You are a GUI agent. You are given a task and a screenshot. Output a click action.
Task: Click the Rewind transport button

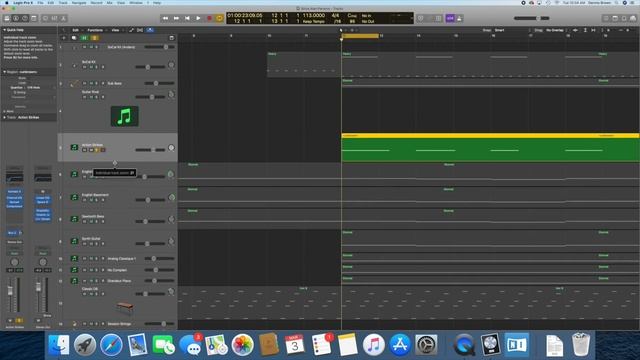(165, 18)
